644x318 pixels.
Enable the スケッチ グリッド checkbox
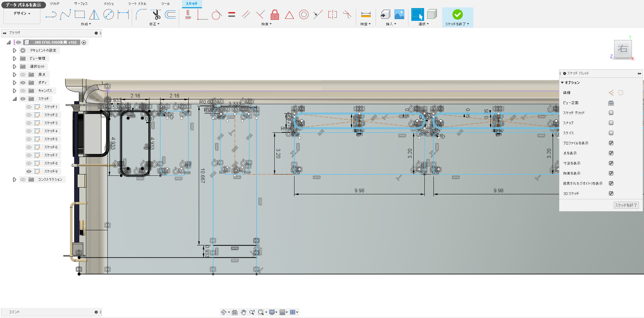[x=611, y=113]
